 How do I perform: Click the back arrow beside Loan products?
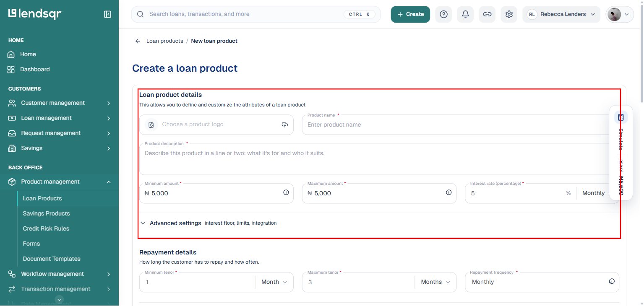click(138, 41)
